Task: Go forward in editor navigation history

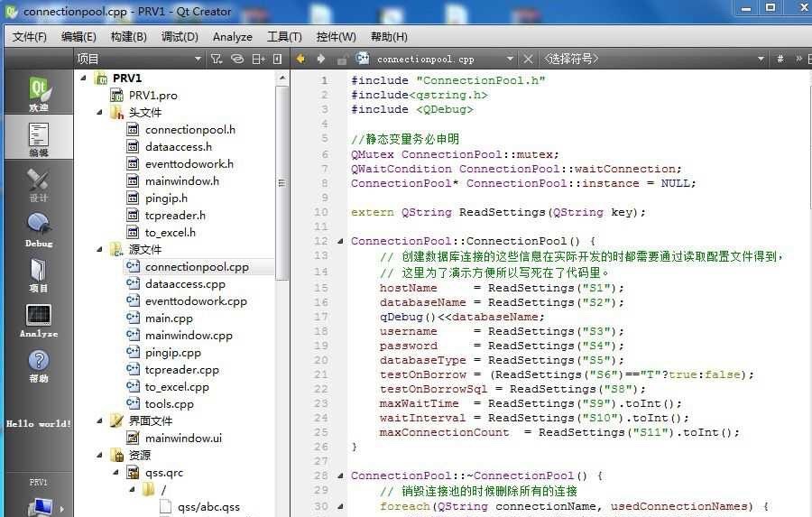Action: click(x=321, y=59)
